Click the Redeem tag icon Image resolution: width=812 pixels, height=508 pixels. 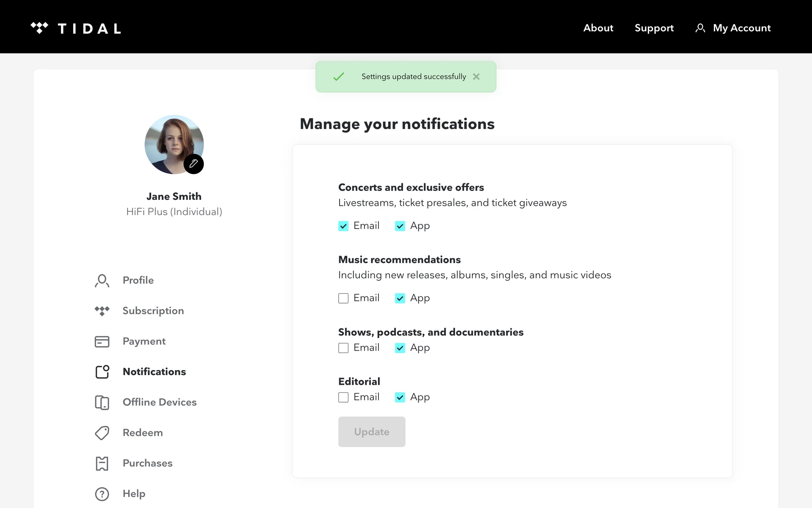[102, 433]
